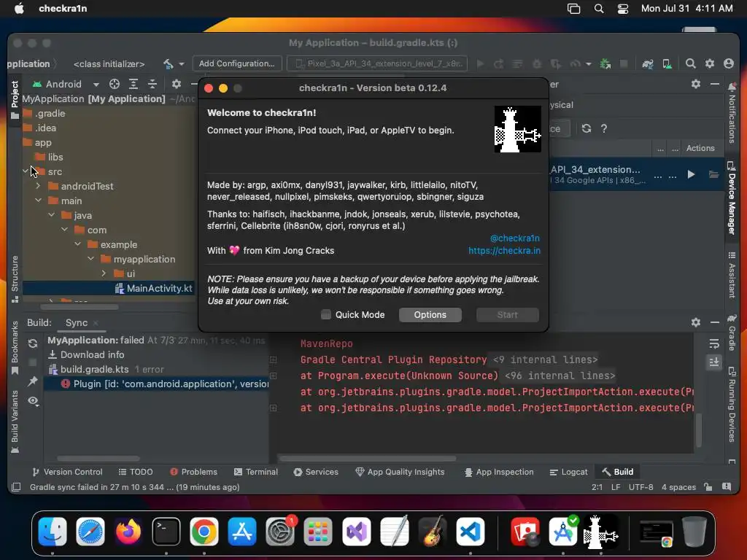Image resolution: width=747 pixels, height=560 pixels.
Task: Open Build panel settings gear
Action: click(695, 322)
